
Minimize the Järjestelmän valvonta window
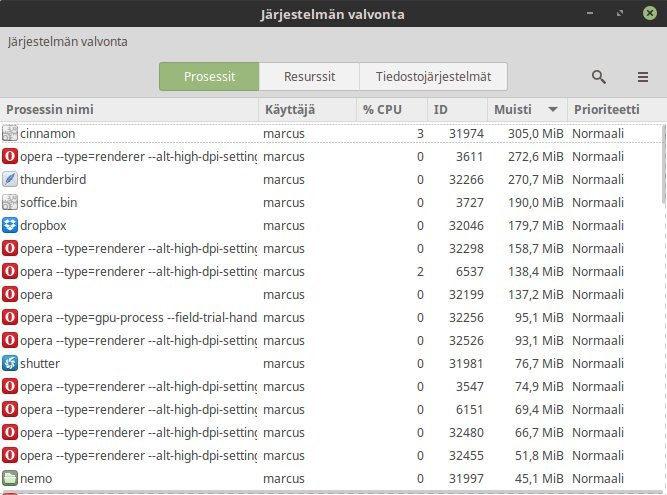pyautogui.click(x=590, y=13)
